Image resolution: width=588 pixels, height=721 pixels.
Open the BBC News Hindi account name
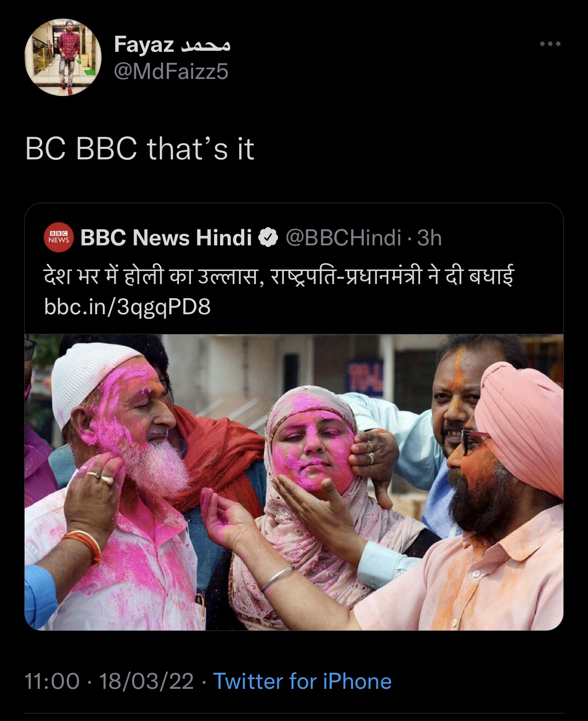(166, 238)
